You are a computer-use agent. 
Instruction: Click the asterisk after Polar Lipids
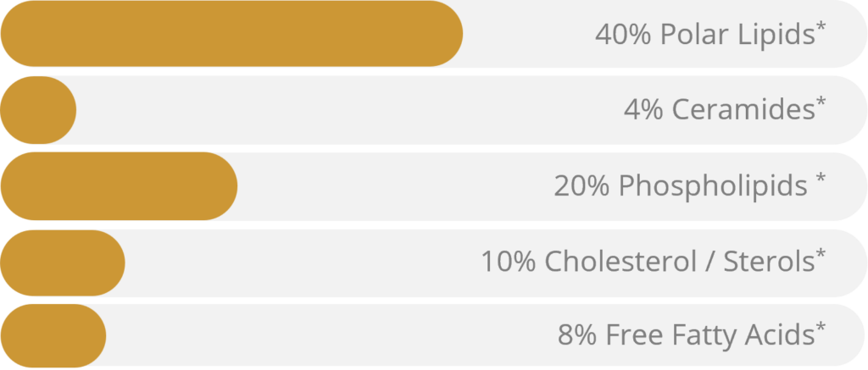[x=821, y=30]
